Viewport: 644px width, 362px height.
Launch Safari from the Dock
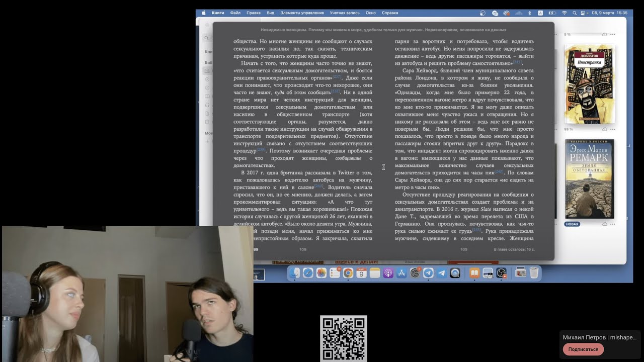[308, 273]
